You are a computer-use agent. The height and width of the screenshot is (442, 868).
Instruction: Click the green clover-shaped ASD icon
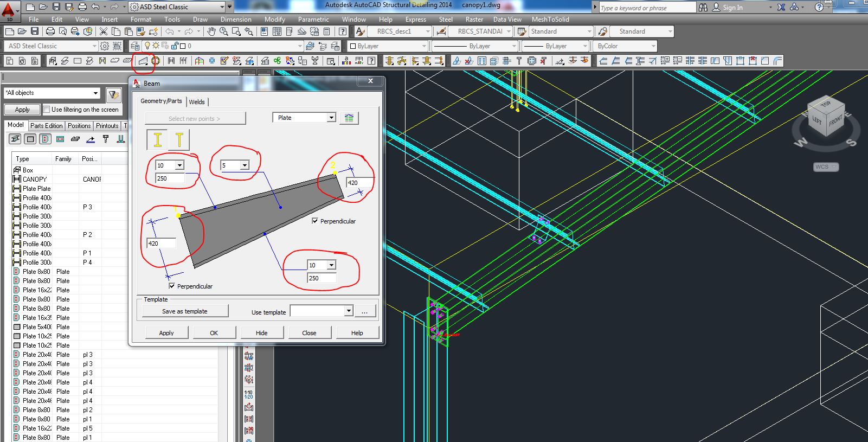277,61
